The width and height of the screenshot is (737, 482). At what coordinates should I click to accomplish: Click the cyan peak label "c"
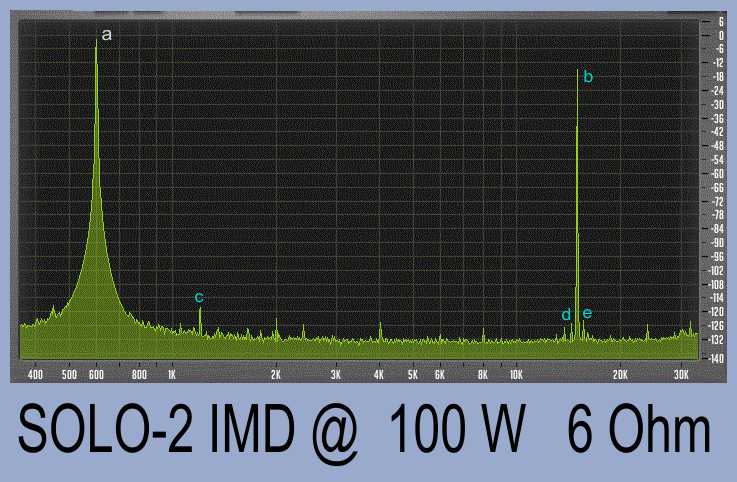[199, 297]
